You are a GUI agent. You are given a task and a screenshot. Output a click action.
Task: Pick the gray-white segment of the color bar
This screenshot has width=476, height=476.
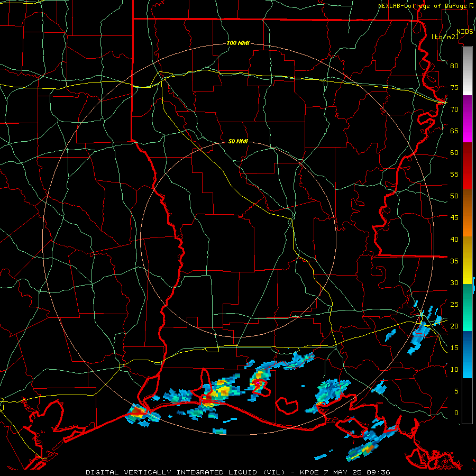point(467,71)
